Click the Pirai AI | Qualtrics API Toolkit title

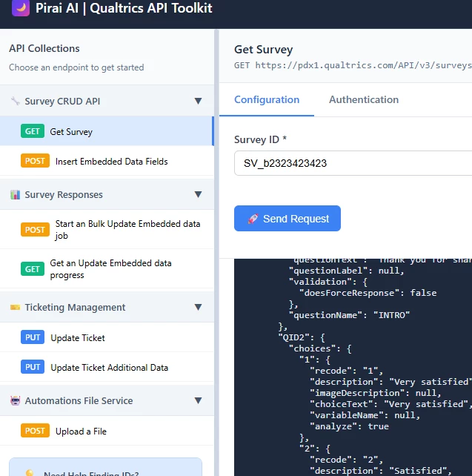tap(124, 8)
